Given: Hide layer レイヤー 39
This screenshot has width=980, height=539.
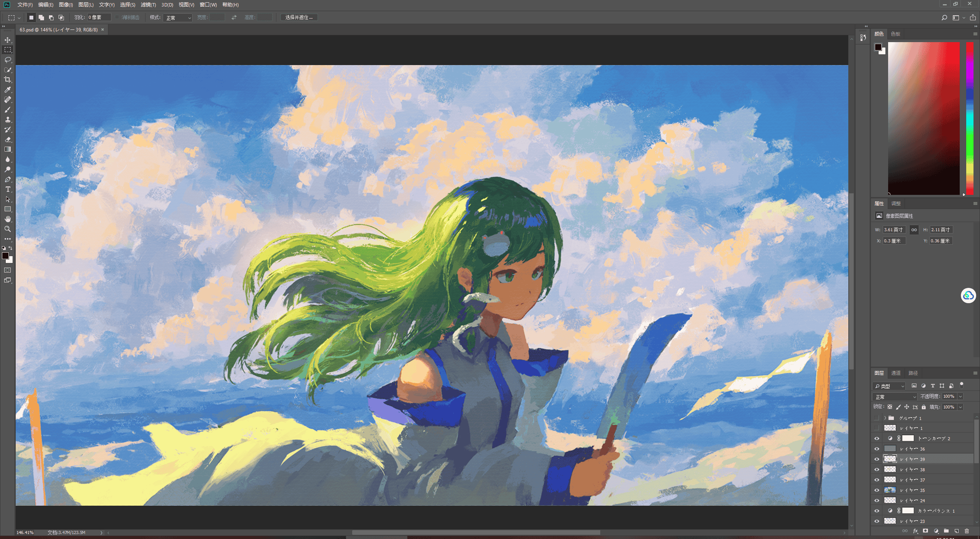Looking at the screenshot, I should point(877,459).
